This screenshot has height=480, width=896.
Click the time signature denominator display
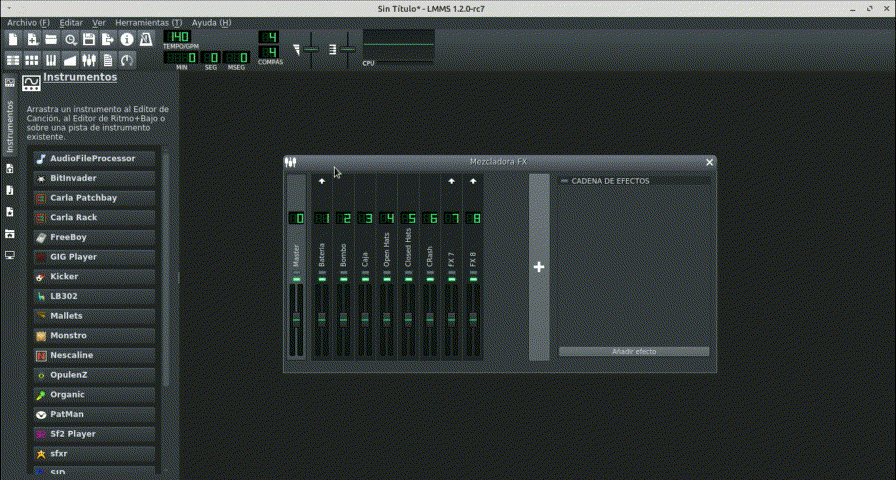click(x=270, y=52)
